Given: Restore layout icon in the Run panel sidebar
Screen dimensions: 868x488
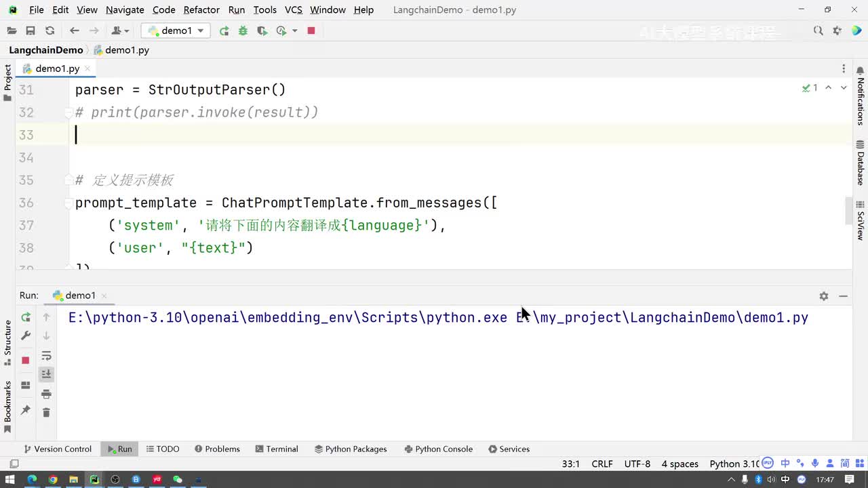Looking at the screenshot, I should (26, 385).
